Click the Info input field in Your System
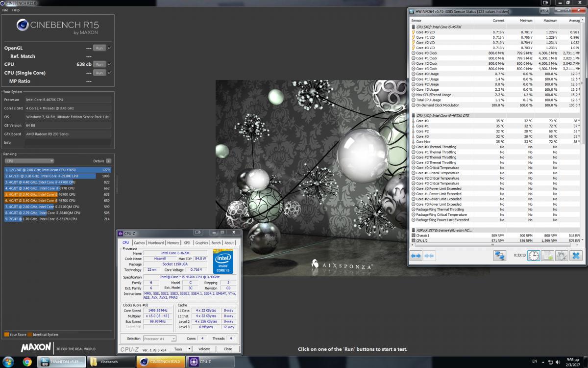The image size is (588, 368). (68, 143)
